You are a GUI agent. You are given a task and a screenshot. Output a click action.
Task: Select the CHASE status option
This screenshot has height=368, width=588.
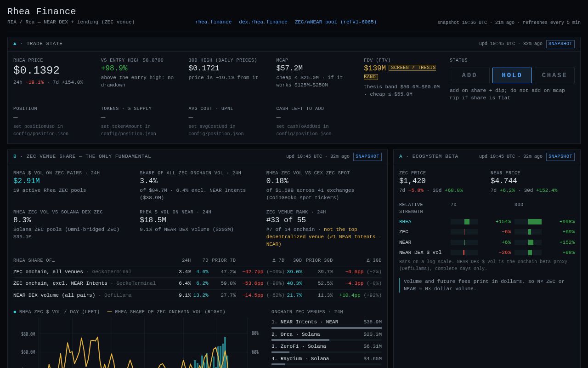[x=554, y=75]
